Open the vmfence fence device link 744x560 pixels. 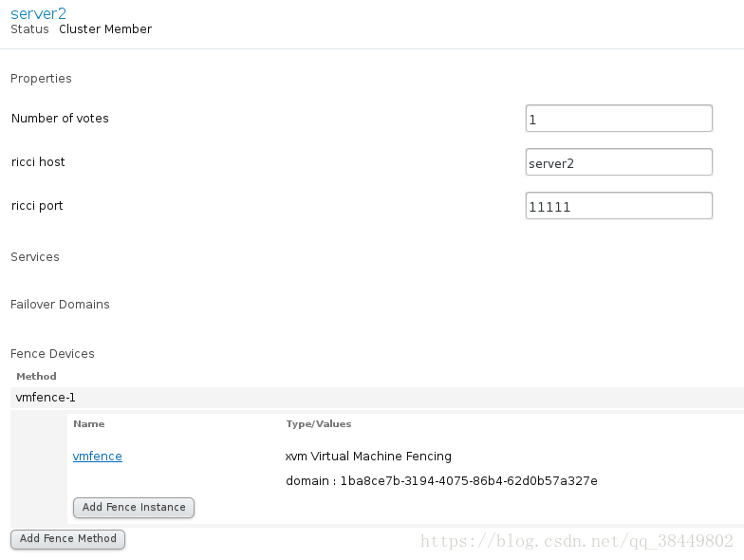coord(97,456)
